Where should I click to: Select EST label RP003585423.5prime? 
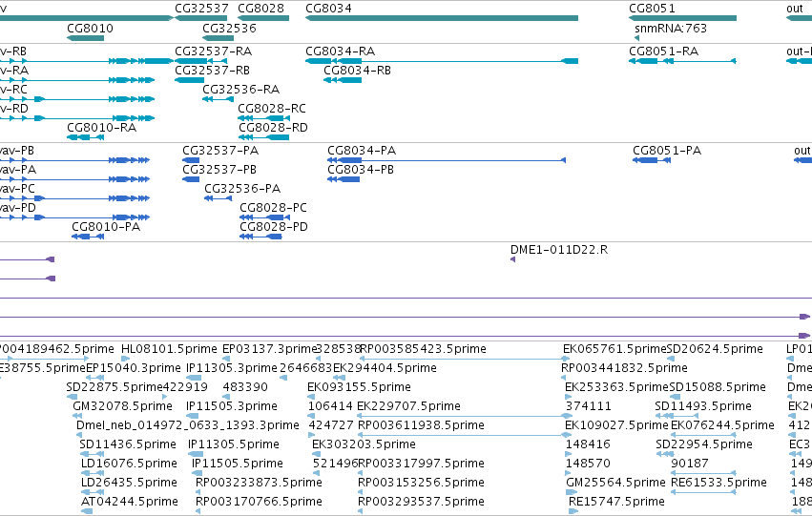pyautogui.click(x=424, y=349)
